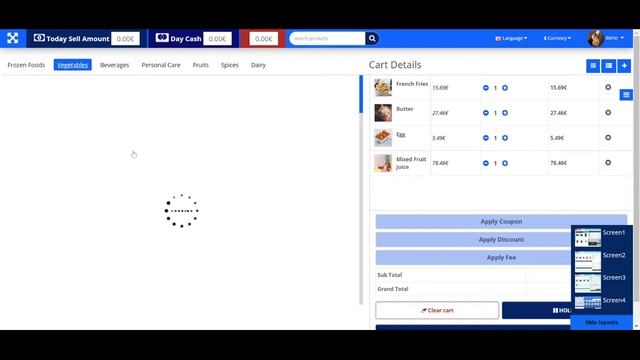
Task: Click the Today Sell Amount cash icon
Action: (x=39, y=38)
